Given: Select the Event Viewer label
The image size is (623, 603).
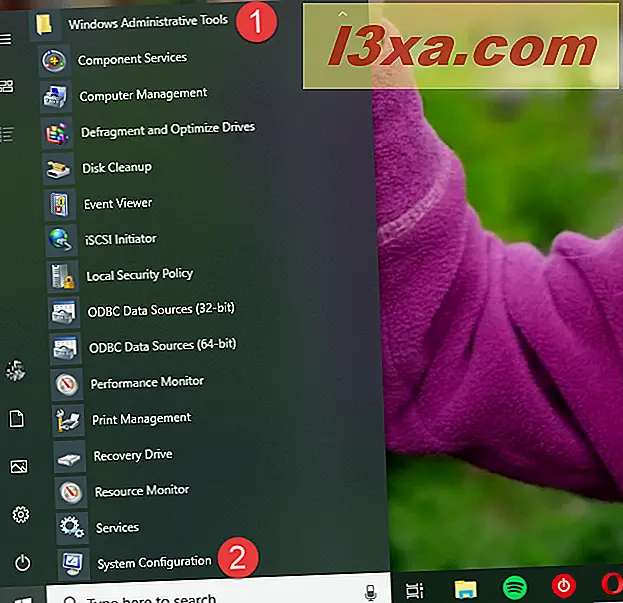Looking at the screenshot, I should [118, 203].
